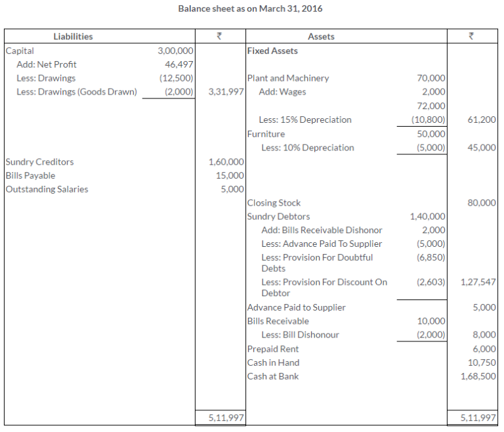Select the Liabilities column header

click(x=73, y=36)
